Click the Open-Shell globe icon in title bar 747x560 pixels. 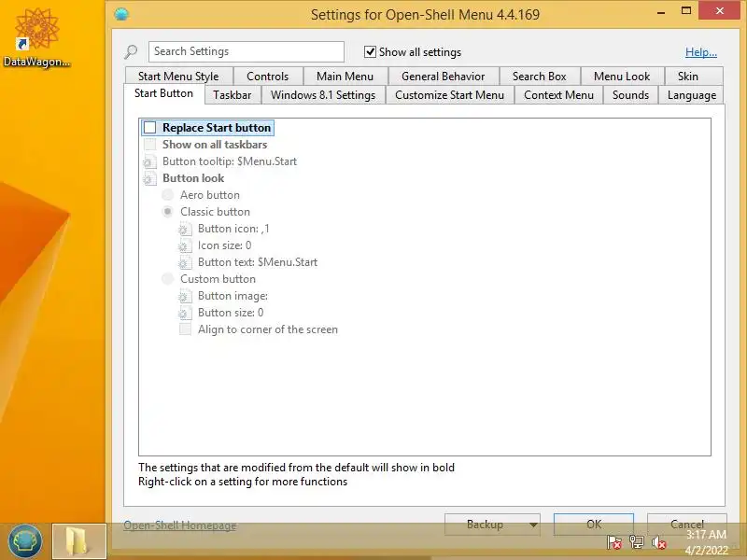[121, 14]
